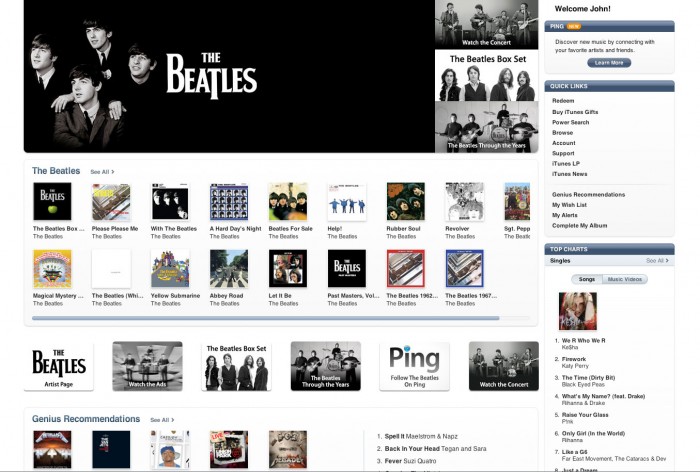Open the 'Watch the Ads' tile
Viewport: 700px width, 472px height.
click(147, 366)
